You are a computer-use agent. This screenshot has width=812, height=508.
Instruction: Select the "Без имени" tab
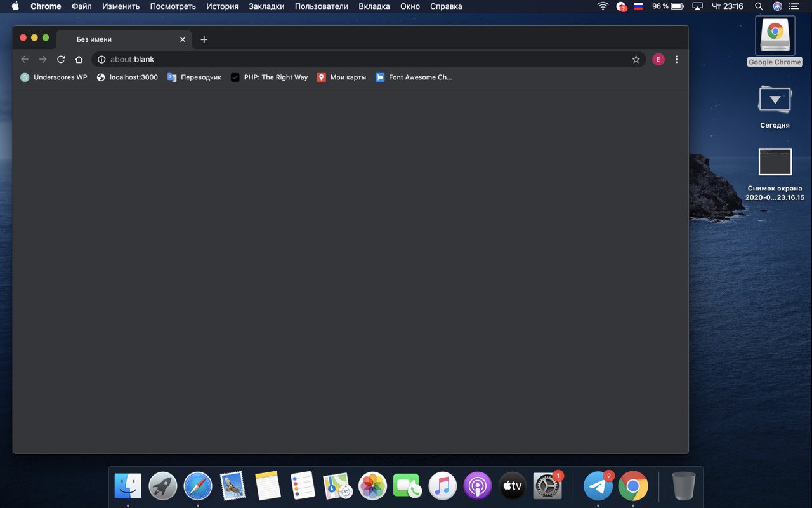click(124, 39)
